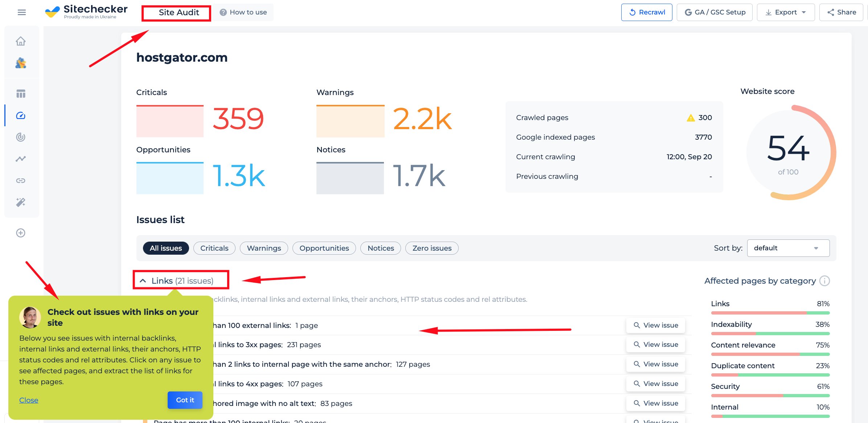The width and height of the screenshot is (868, 423).
Task: Click the Share button
Action: point(841,12)
